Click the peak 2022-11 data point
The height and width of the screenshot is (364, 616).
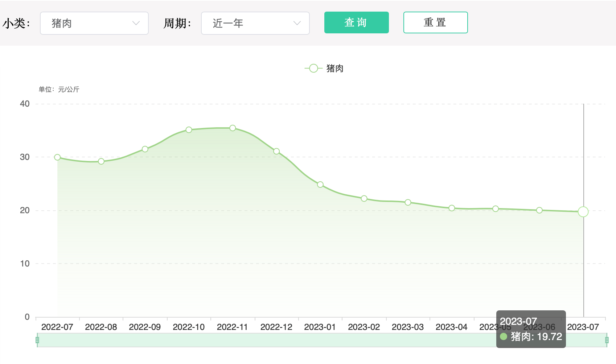pos(233,128)
